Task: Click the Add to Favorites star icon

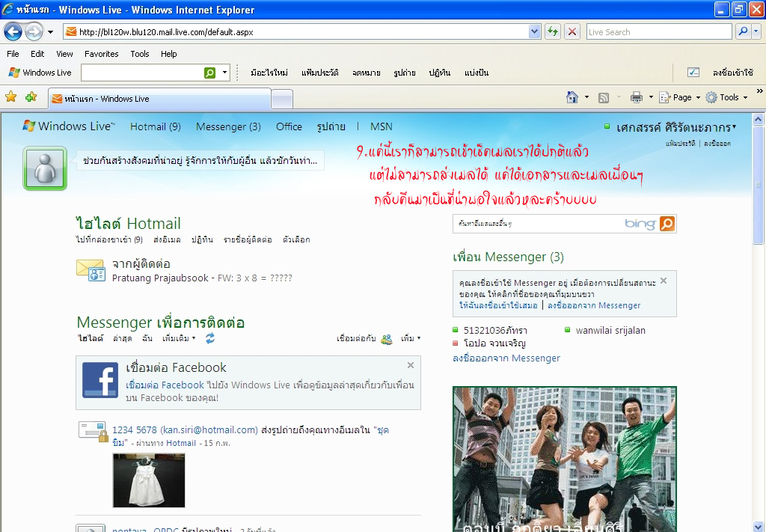Action: coord(31,97)
